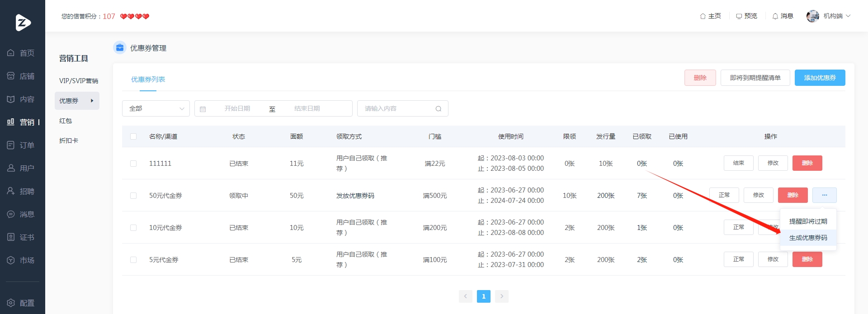Click the user avatar picture
The width and height of the screenshot is (868, 314).
(x=813, y=16)
